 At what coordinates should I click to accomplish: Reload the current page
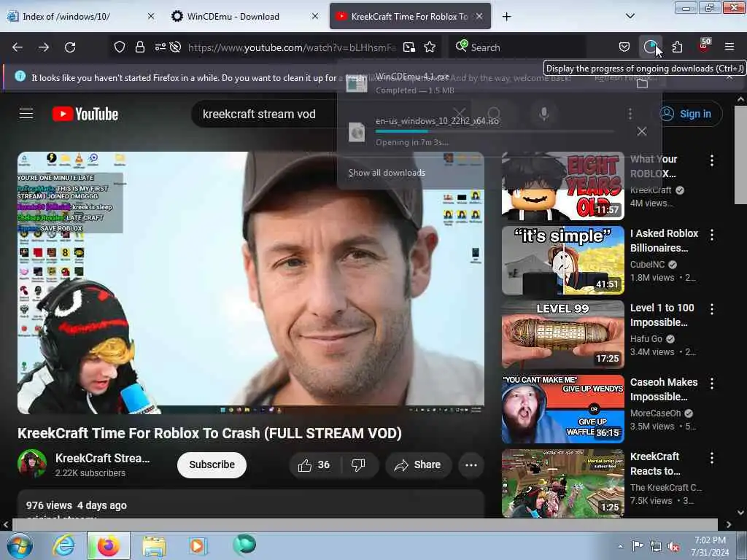70,47
